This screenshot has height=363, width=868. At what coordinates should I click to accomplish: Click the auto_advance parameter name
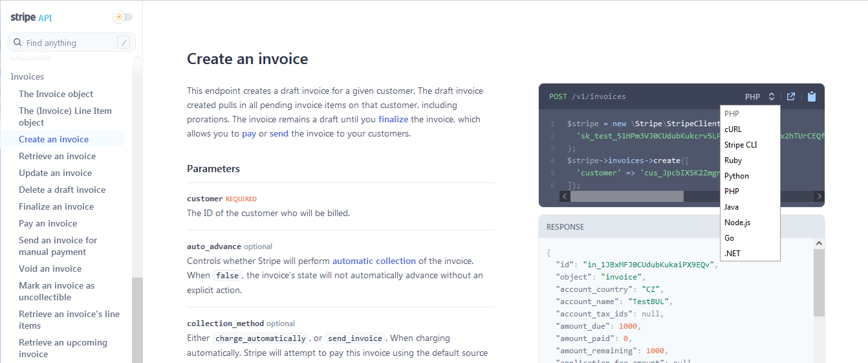[x=214, y=247]
